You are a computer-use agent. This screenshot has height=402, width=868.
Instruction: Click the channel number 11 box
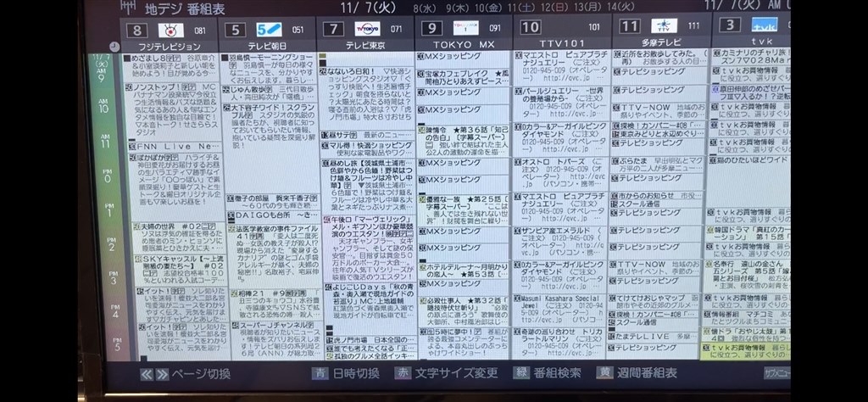click(630, 26)
